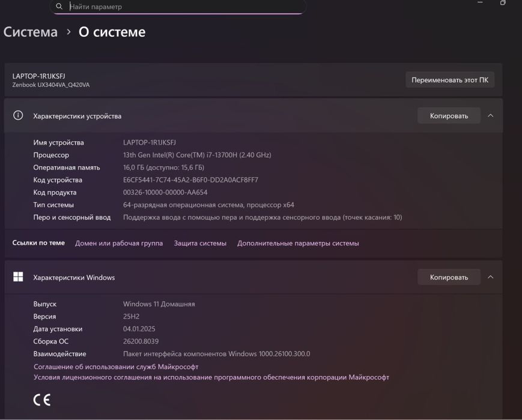The width and height of the screenshot is (522, 420).
Task: Open 'Дополнительные параметры системы' link
Action: [298, 243]
